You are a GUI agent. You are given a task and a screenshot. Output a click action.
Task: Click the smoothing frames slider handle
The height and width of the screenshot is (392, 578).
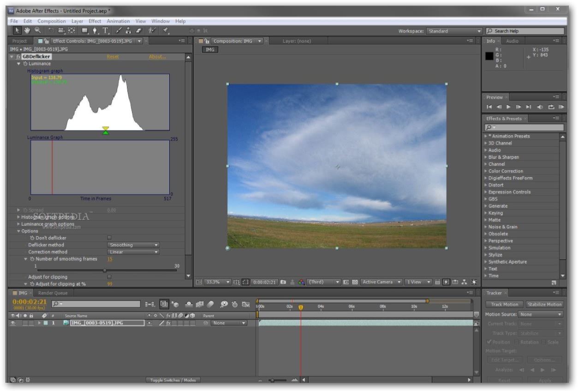pos(105,271)
